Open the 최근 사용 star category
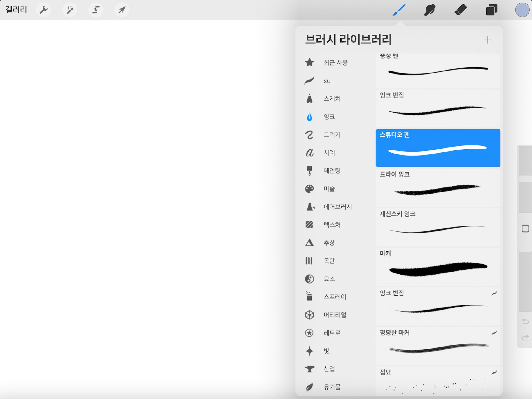This screenshot has height=399, width=532. click(x=309, y=62)
